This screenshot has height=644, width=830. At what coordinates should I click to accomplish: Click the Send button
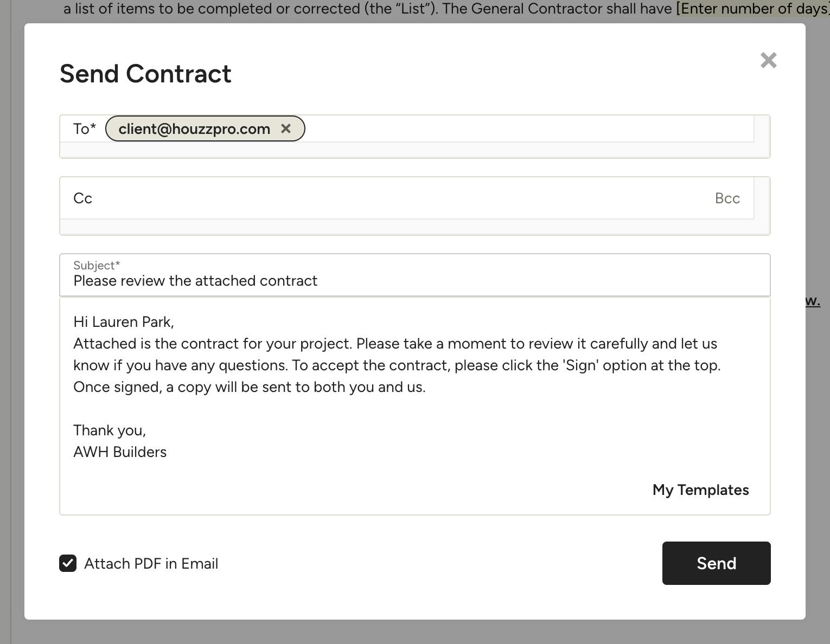[x=716, y=563]
